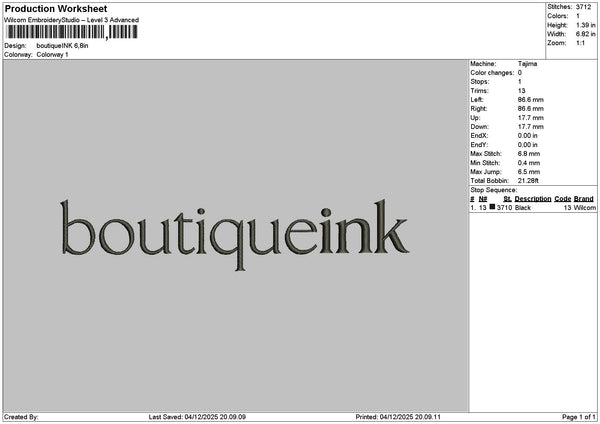Click the EndY value 0.00 in
The height and width of the screenshot is (424, 600).
coord(527,145)
